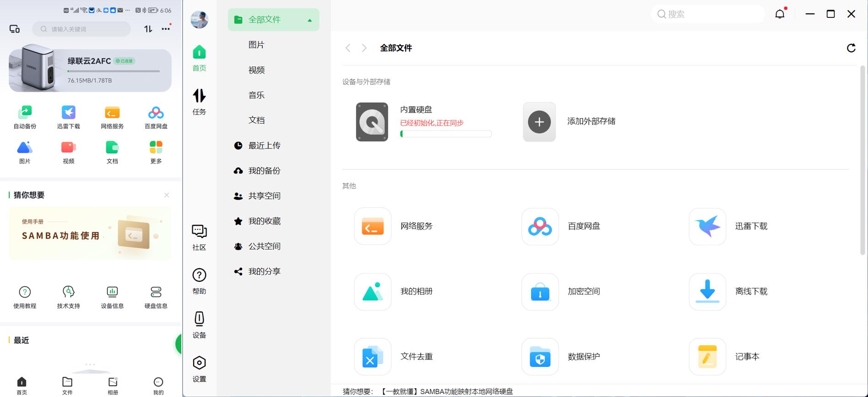Tap 迅雷下载 in the phone panel
The height and width of the screenshot is (397, 868).
click(69, 117)
